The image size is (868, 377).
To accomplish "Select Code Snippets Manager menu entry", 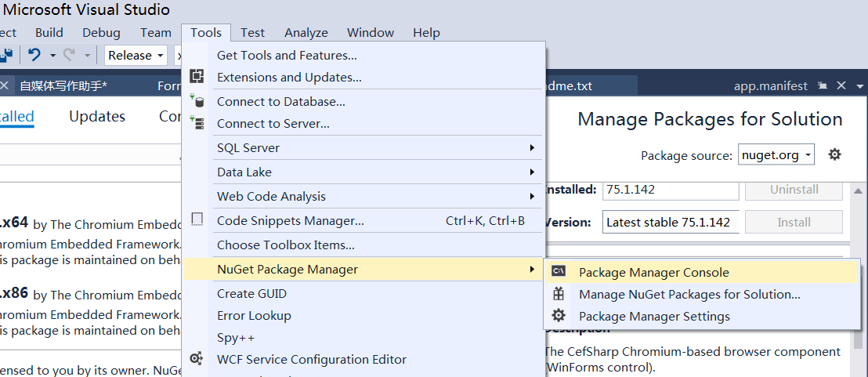I will [x=290, y=220].
